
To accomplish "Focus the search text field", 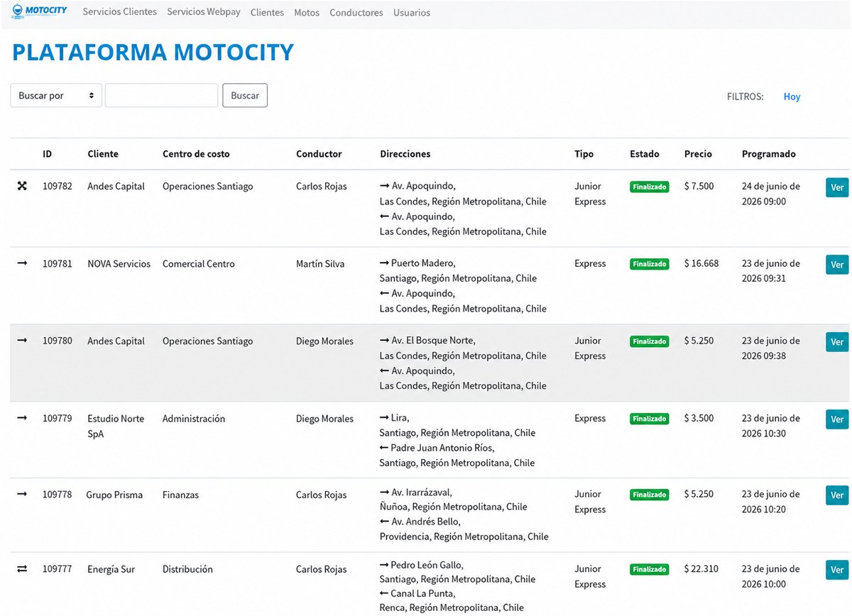I will [x=161, y=95].
